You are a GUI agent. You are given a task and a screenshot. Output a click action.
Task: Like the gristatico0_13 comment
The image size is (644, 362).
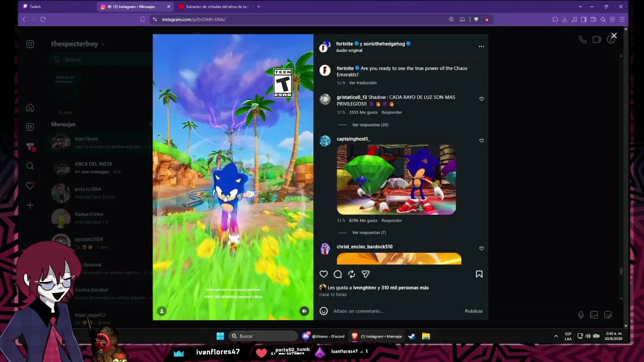point(481,99)
